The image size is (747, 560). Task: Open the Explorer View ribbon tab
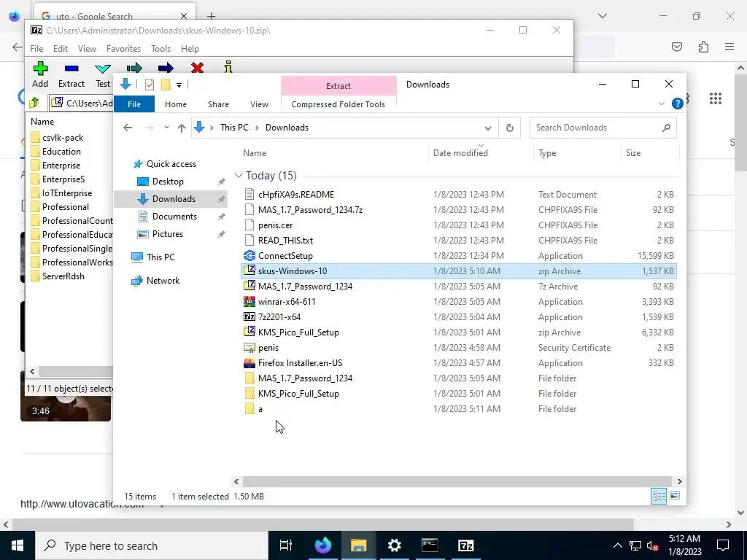[259, 104]
